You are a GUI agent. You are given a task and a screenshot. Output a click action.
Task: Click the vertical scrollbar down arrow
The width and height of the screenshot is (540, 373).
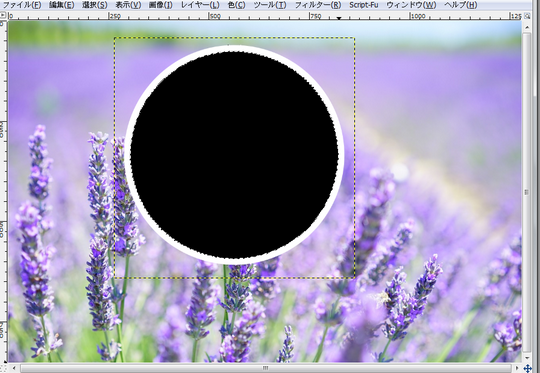[x=527, y=358]
